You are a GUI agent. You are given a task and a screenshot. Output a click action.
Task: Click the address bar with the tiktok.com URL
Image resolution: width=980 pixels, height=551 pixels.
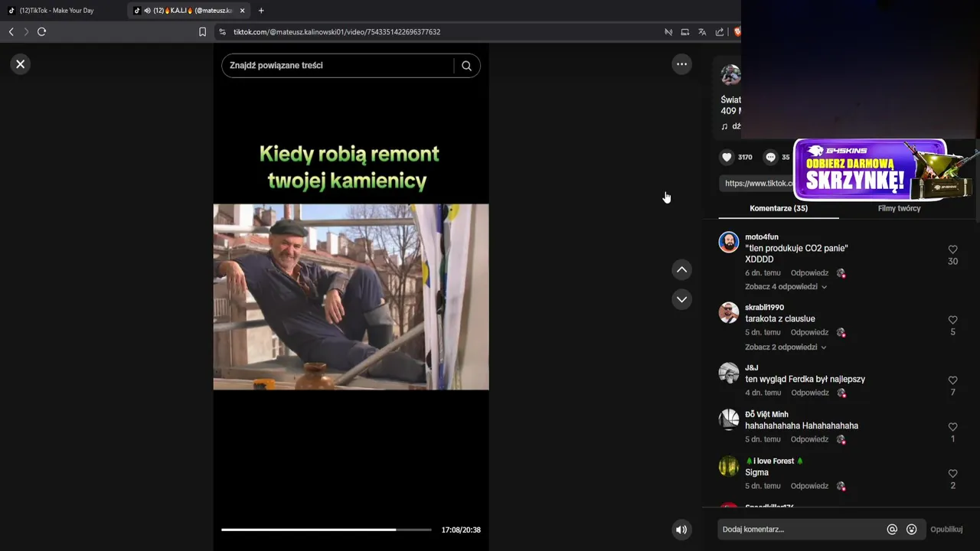[337, 32]
